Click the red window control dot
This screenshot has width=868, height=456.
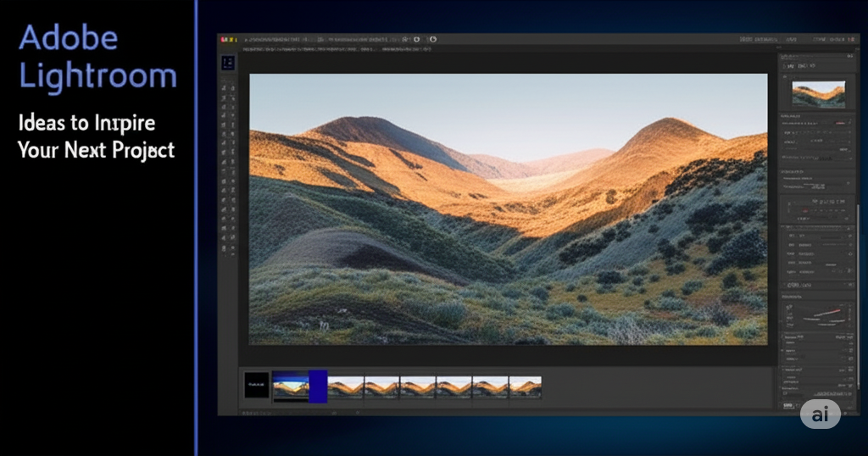click(223, 40)
